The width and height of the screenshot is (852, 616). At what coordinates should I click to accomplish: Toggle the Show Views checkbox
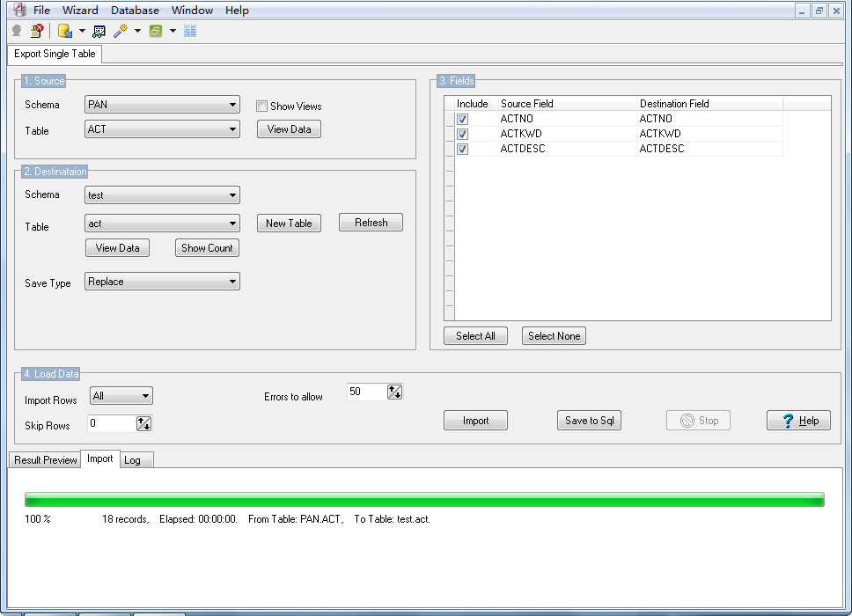pyautogui.click(x=262, y=106)
